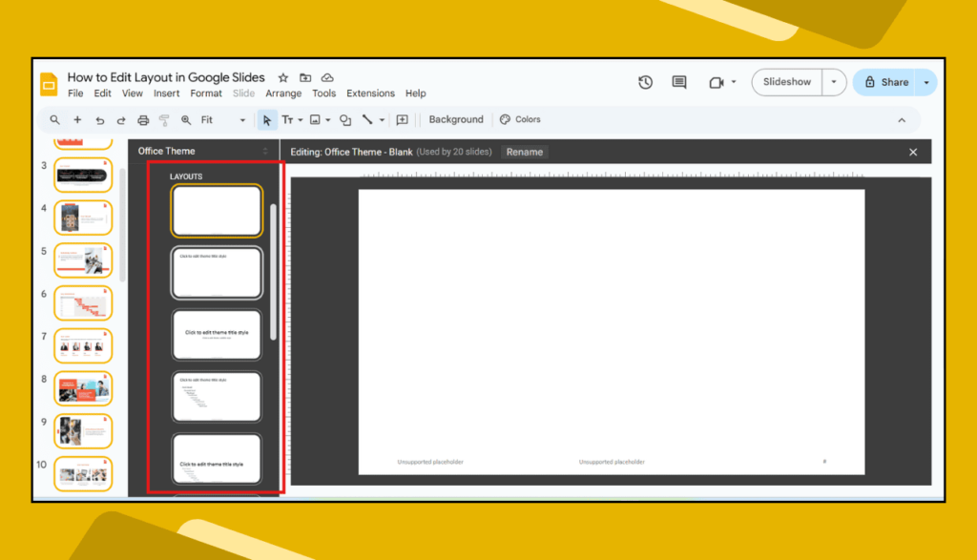Open the comments panel icon
This screenshot has height=560, width=977.
(x=679, y=82)
